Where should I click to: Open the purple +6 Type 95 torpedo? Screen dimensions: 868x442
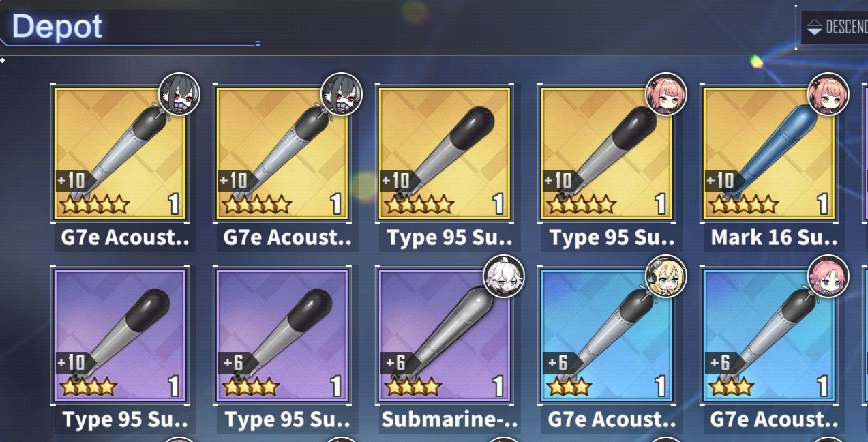[282, 335]
